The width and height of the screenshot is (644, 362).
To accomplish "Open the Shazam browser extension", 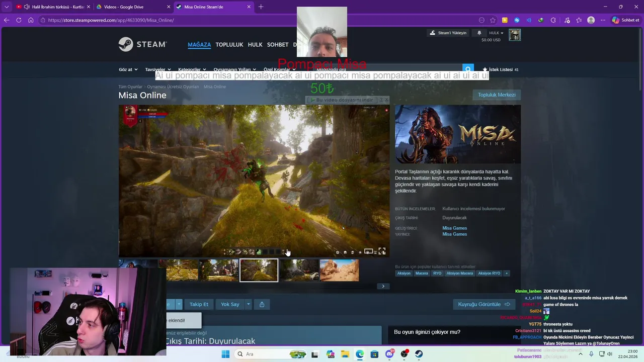I will pos(517,20).
